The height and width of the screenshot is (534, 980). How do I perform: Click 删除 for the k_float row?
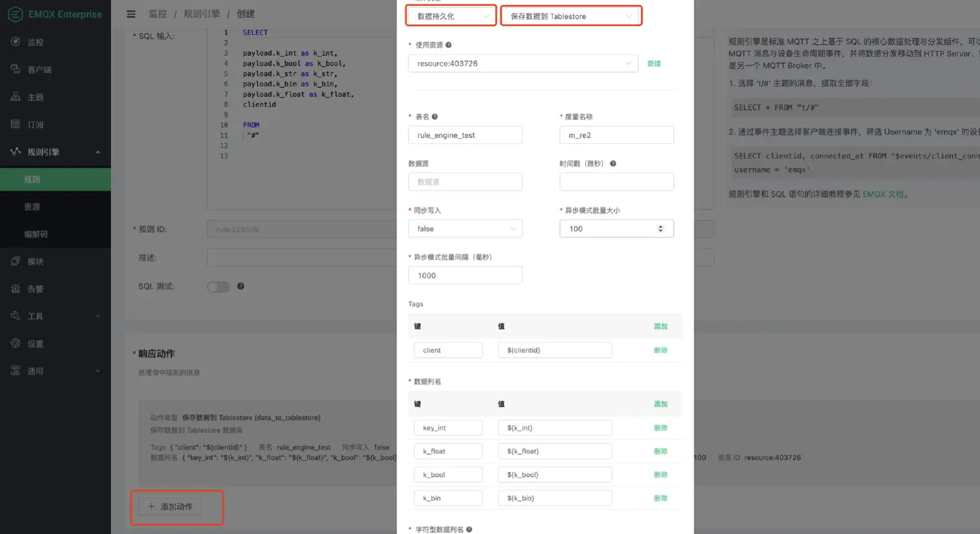(660, 451)
